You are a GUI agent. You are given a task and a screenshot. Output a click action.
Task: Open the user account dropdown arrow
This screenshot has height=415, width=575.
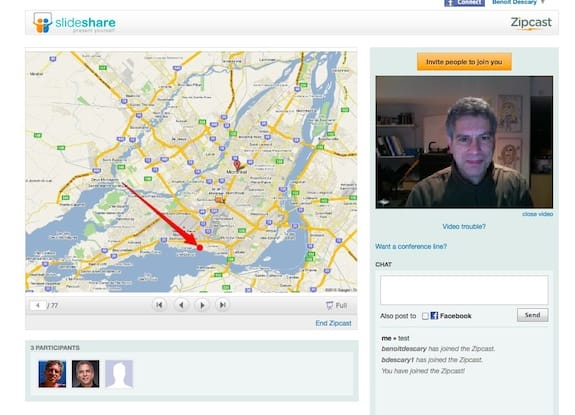click(x=543, y=2)
